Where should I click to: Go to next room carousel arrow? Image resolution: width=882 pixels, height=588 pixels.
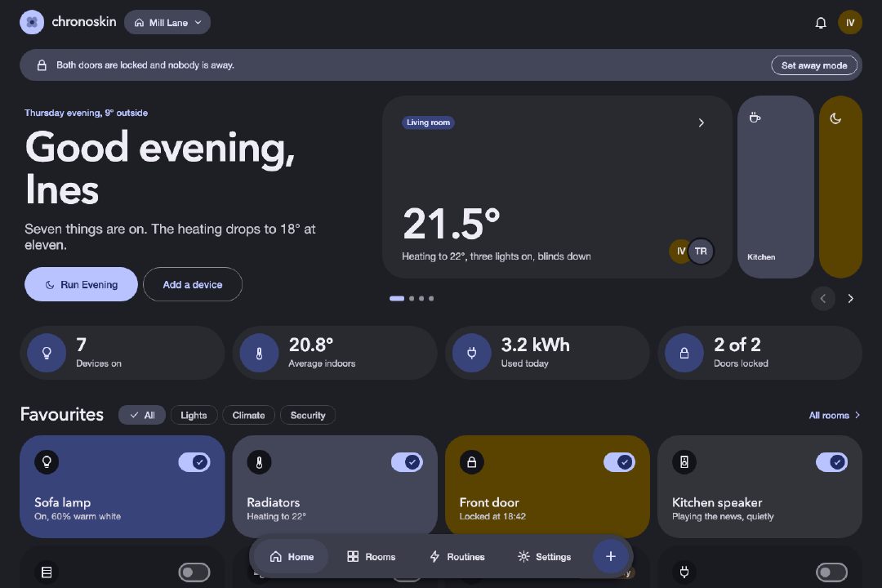pyautogui.click(x=850, y=298)
